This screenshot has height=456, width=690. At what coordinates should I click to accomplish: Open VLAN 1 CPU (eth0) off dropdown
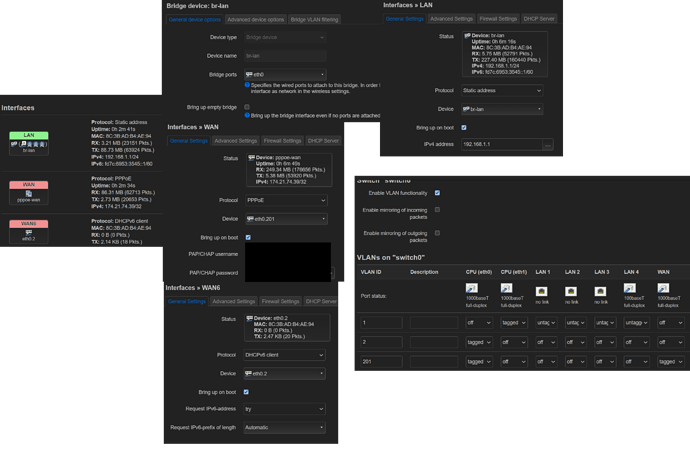[x=479, y=323]
